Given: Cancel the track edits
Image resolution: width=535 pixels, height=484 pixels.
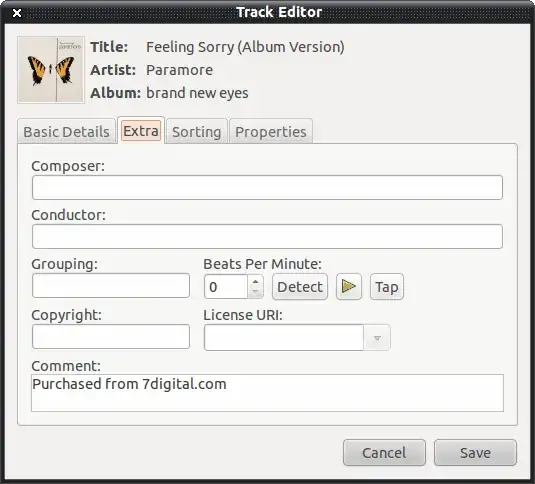Looking at the screenshot, I should tap(384, 453).
